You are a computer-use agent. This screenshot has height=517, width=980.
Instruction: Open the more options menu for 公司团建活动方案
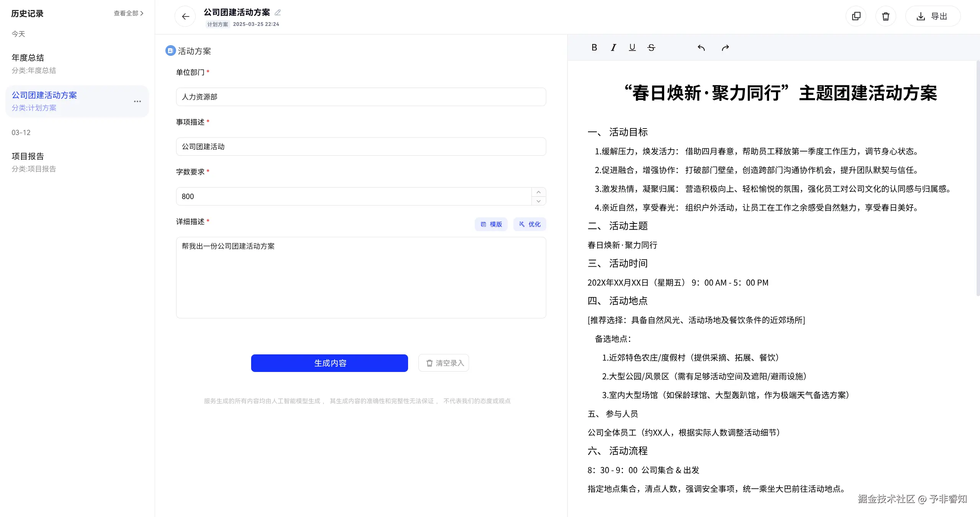click(x=137, y=101)
